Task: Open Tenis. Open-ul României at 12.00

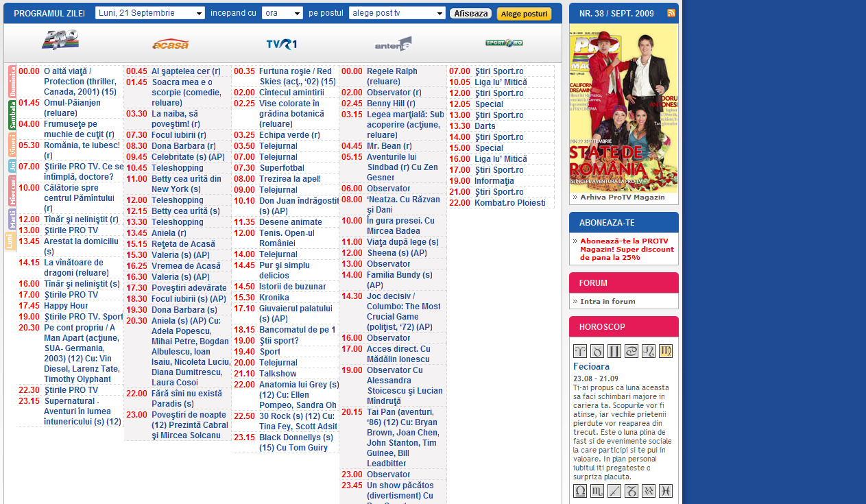Action: [x=287, y=238]
